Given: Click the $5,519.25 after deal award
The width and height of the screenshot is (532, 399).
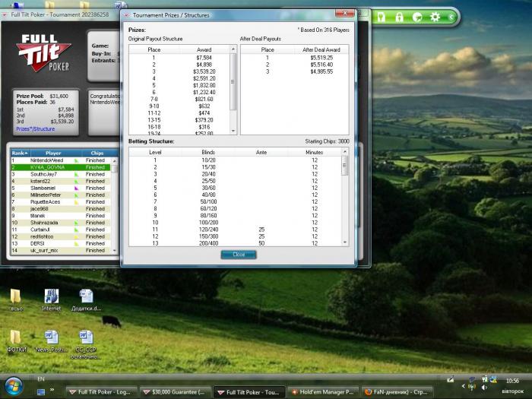Looking at the screenshot, I should pos(321,58).
